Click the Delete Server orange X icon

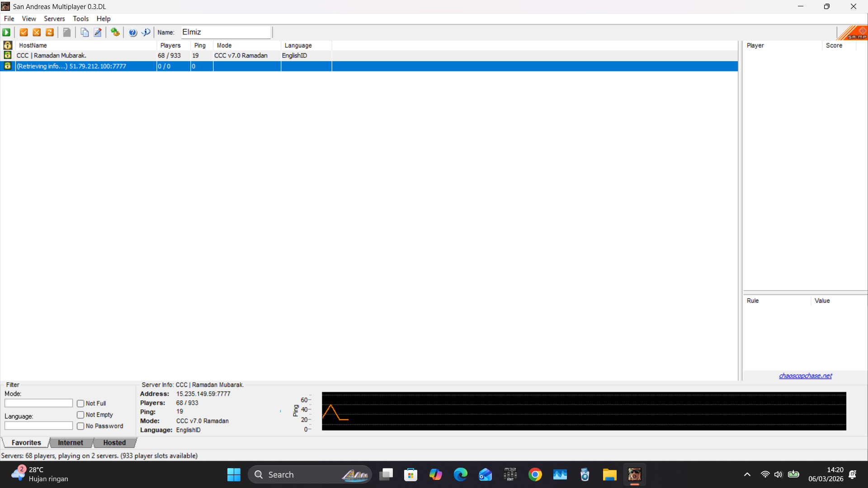[37, 32]
